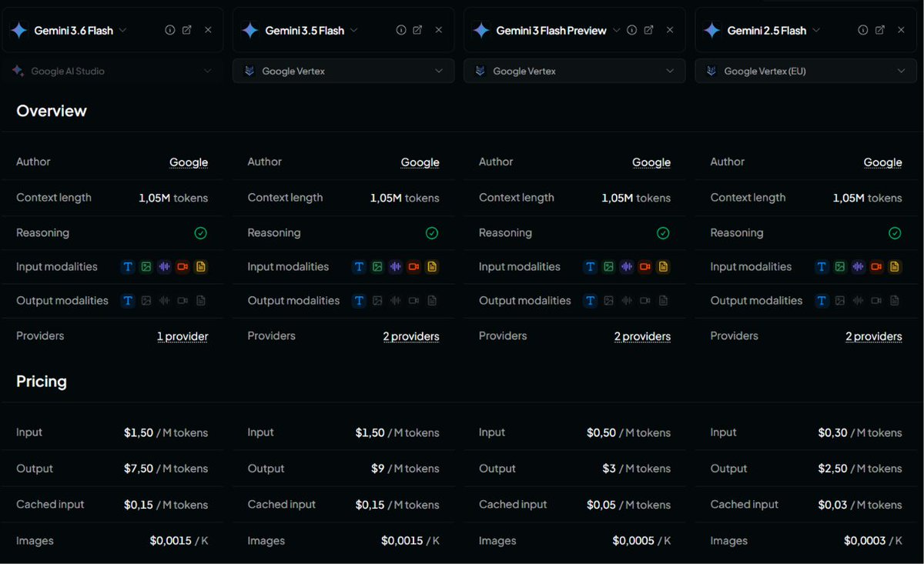This screenshot has width=924, height=564.
Task: Click the Overview section heading
Action: pyautogui.click(x=52, y=111)
